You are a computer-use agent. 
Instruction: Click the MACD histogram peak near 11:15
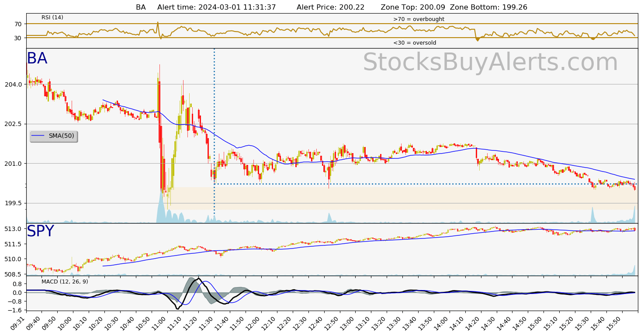192,284
